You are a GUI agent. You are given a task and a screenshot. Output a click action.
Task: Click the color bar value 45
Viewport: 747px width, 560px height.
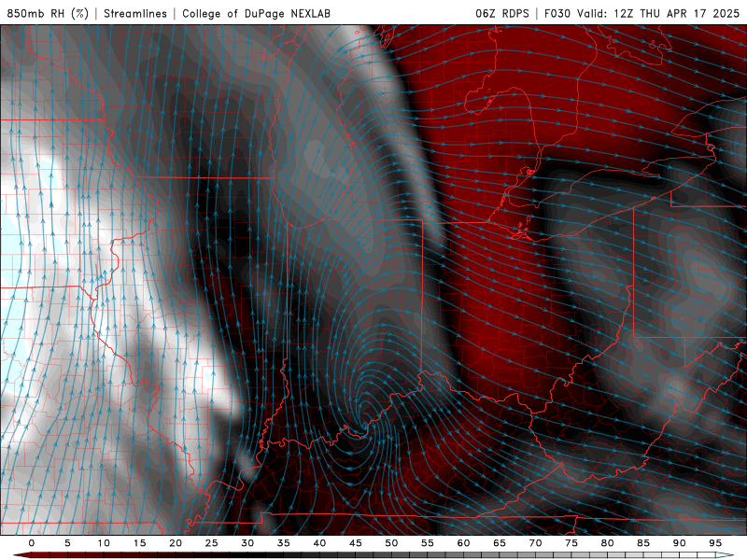coord(356,543)
